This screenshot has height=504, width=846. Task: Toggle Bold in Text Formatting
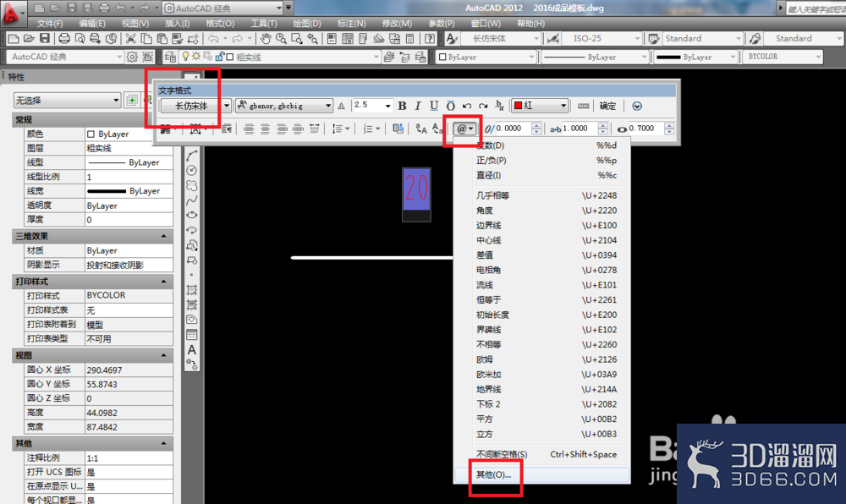402,107
